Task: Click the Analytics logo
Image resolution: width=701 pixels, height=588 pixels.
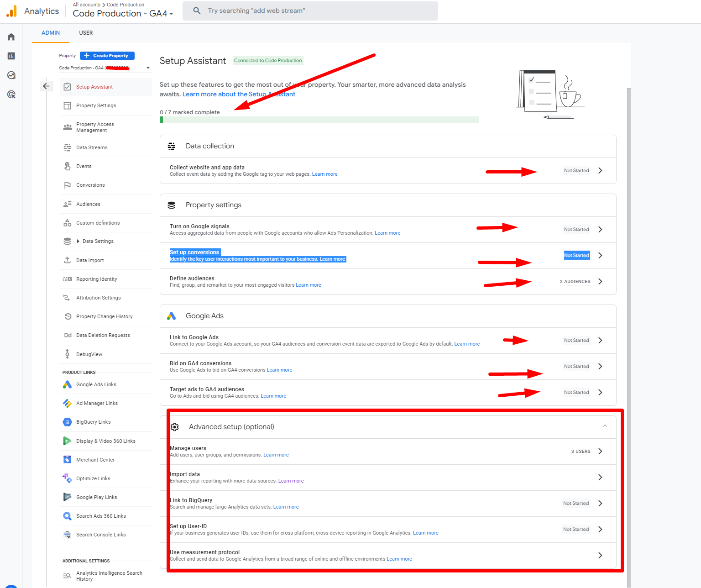Action: pyautogui.click(x=12, y=11)
